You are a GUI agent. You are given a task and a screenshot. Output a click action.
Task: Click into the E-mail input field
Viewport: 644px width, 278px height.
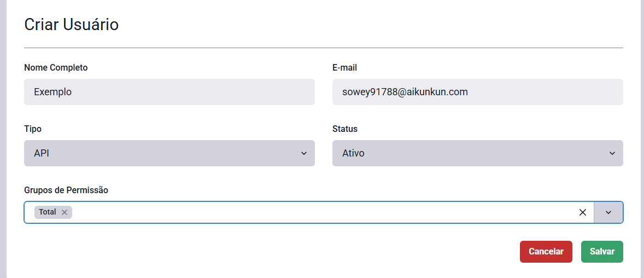click(478, 92)
